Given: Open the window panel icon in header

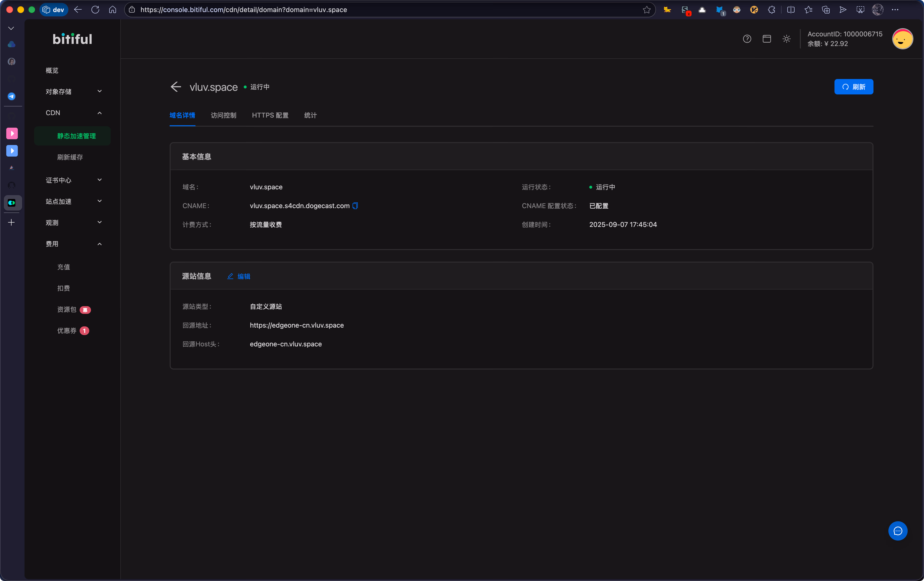Looking at the screenshot, I should pos(767,39).
